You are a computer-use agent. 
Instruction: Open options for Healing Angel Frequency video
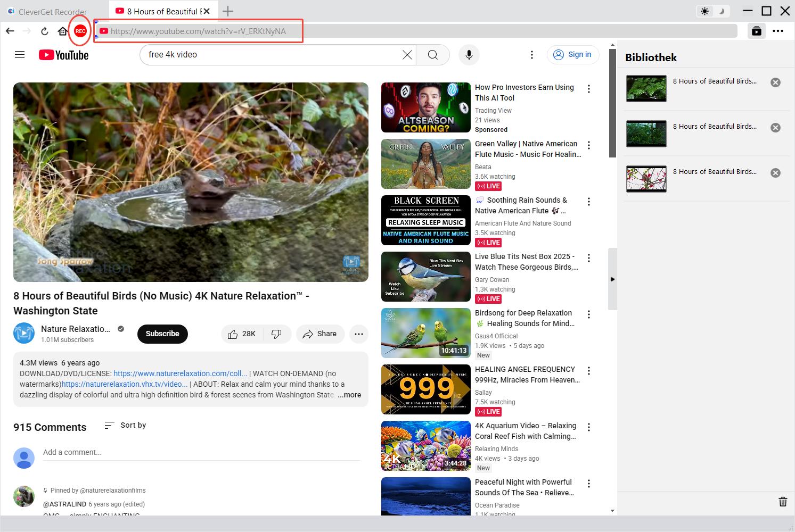[589, 371]
